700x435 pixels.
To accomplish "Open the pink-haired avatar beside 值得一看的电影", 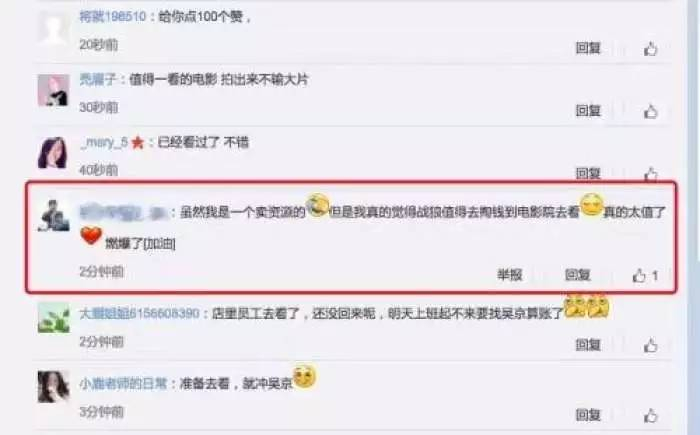I will (54, 91).
